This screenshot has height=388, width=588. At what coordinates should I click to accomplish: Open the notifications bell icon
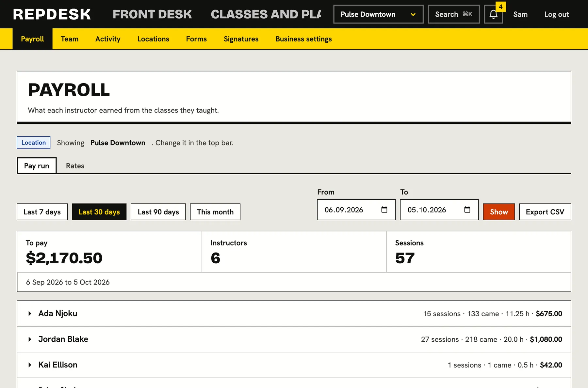493,14
